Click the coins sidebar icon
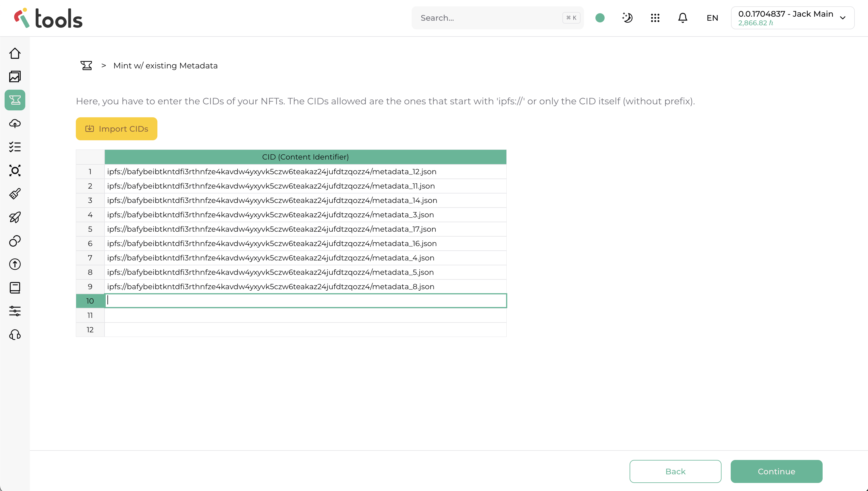 click(x=15, y=241)
